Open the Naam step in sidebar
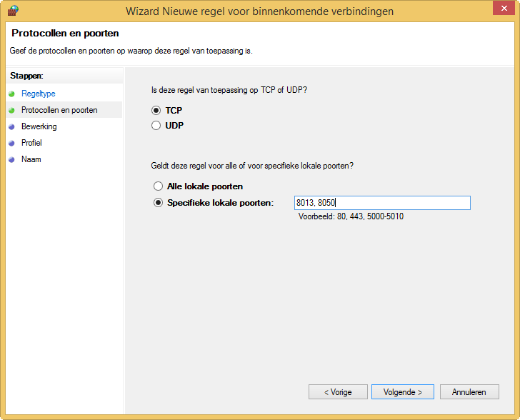The height and width of the screenshot is (420, 520). (31, 159)
